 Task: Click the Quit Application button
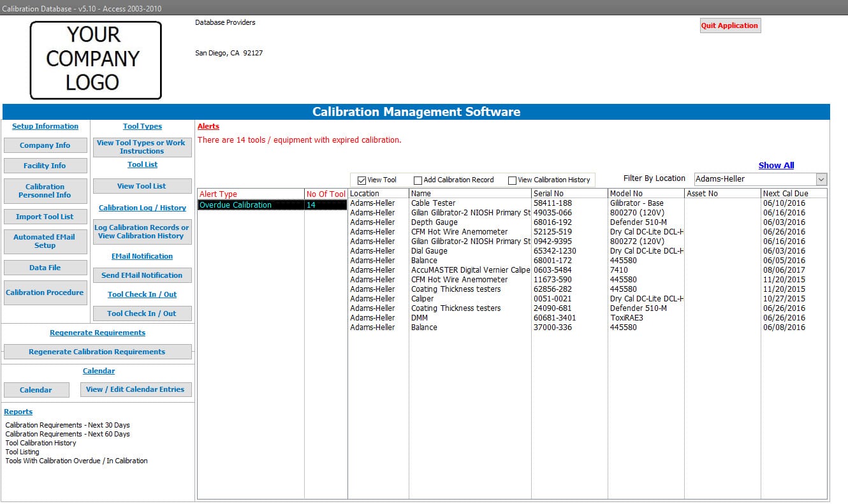pos(730,25)
